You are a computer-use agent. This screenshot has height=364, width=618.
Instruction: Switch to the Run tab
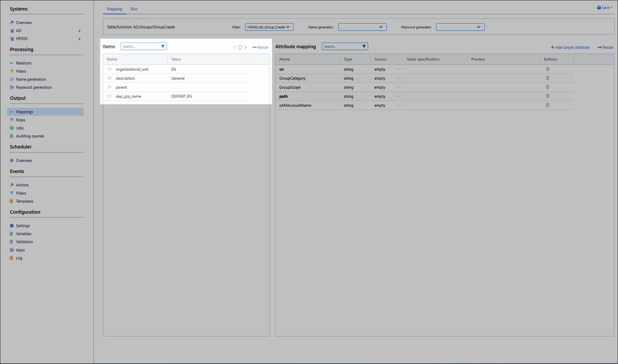pyautogui.click(x=134, y=9)
